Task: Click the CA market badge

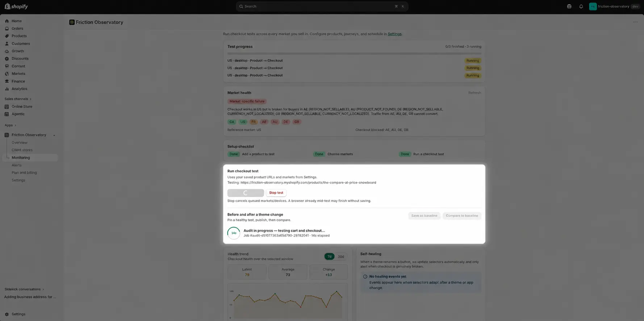Action: coord(232,122)
